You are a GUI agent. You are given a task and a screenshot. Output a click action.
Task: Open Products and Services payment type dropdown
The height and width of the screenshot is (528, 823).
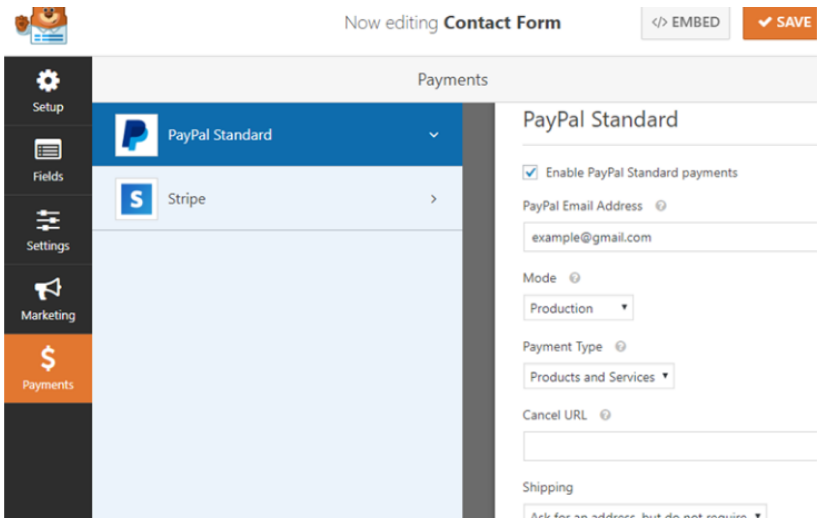point(598,376)
